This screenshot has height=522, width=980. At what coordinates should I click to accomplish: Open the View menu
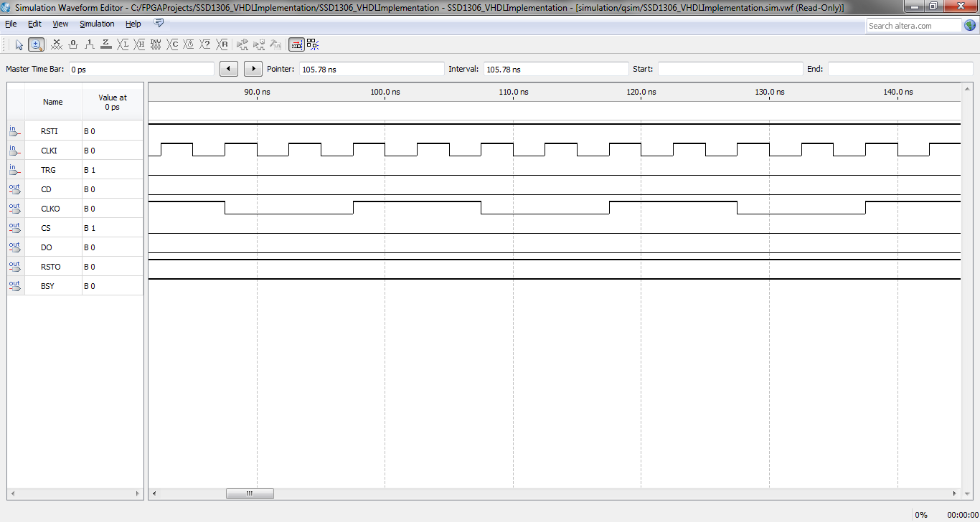click(x=60, y=24)
